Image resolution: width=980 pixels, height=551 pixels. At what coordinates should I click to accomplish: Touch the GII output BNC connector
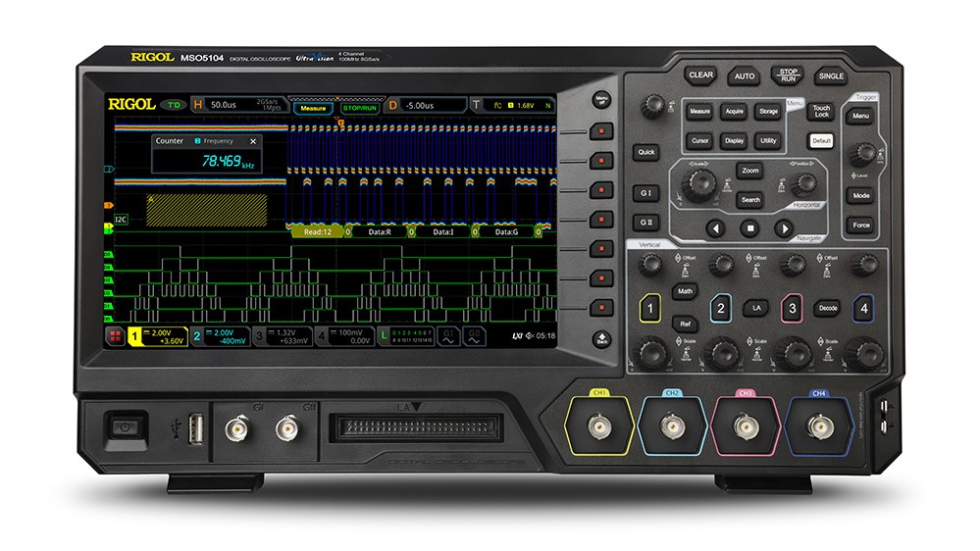tap(286, 428)
